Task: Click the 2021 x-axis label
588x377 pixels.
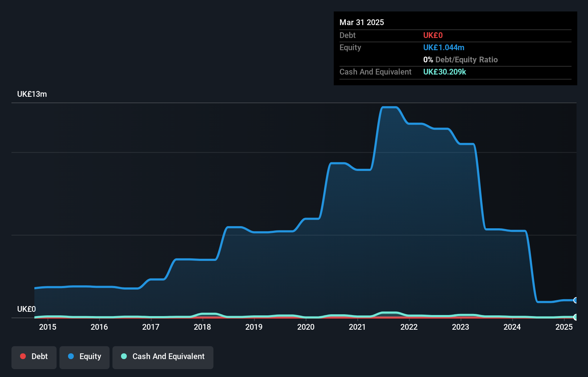Action: click(357, 327)
